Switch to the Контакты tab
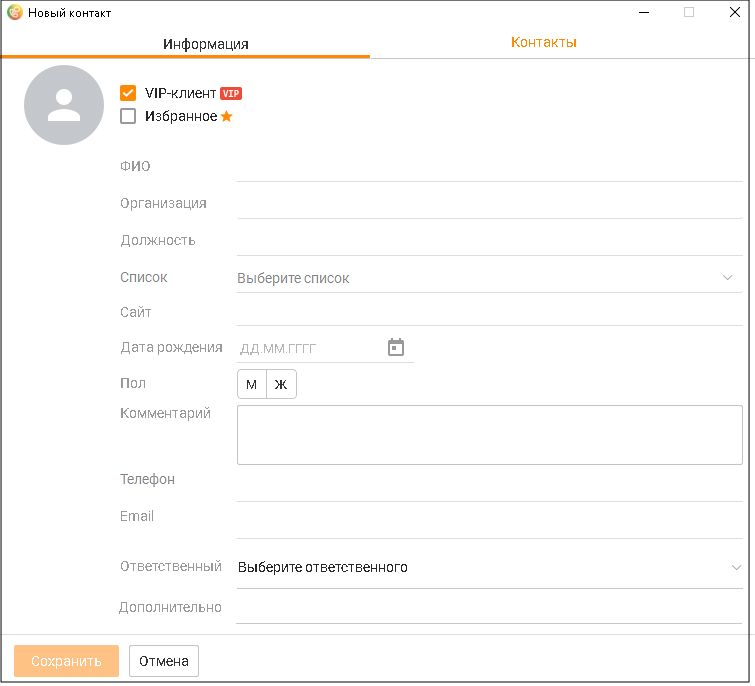Viewport: 755px width, 686px height. pyautogui.click(x=544, y=42)
